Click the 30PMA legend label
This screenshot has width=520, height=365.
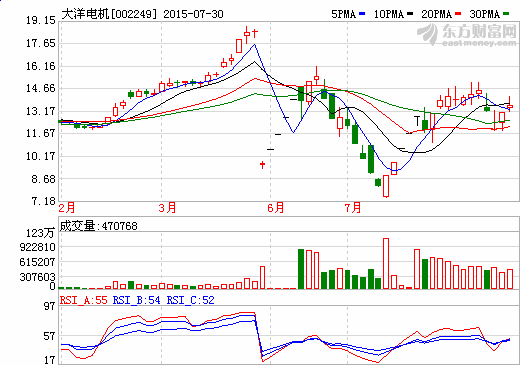[x=485, y=14]
